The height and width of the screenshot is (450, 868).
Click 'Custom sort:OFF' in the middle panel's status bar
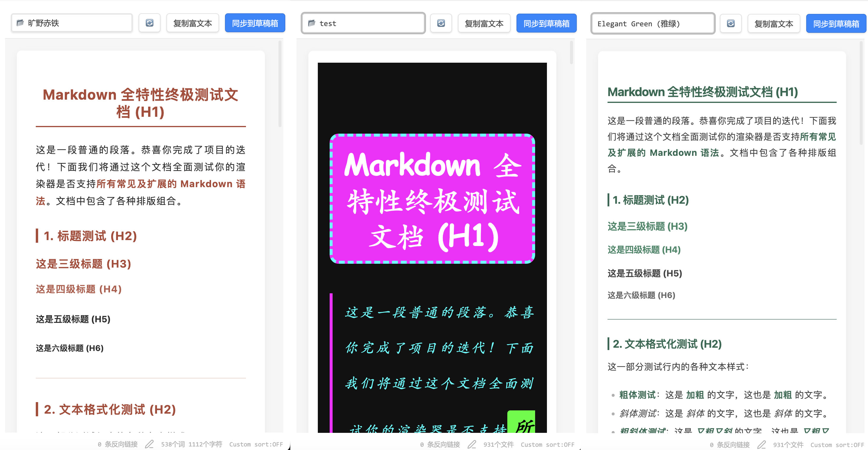548,445
